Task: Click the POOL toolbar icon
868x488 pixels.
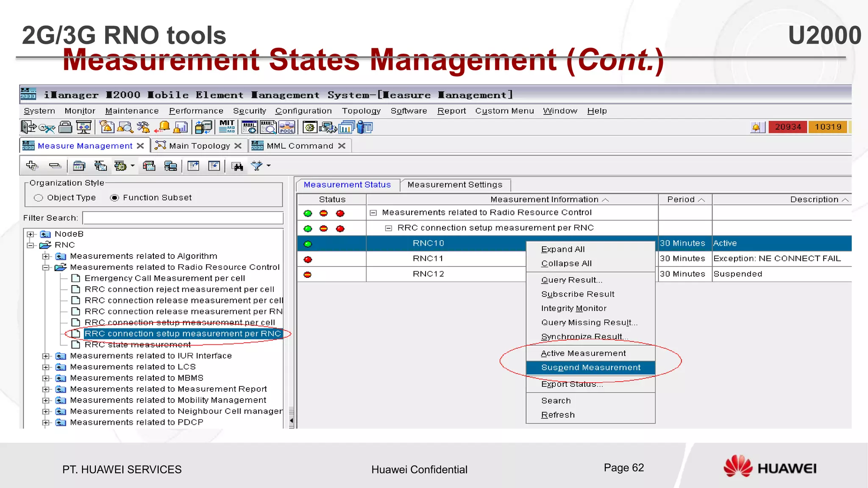Action: pyautogui.click(x=287, y=127)
